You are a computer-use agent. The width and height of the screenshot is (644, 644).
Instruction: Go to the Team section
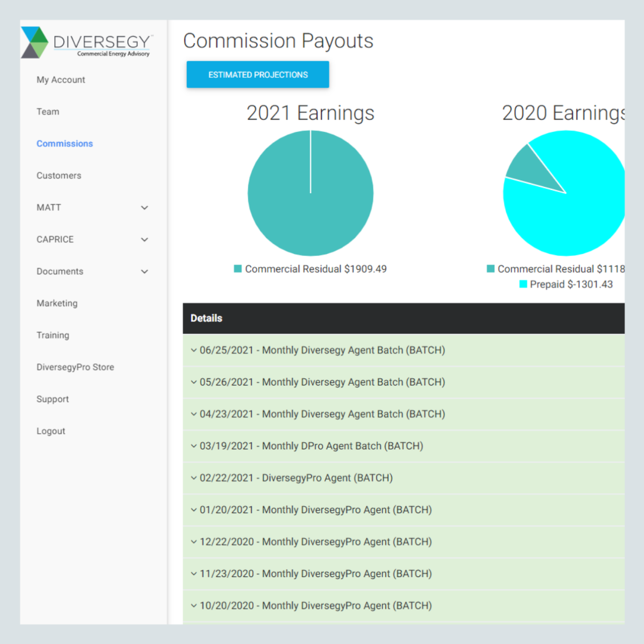(48, 112)
